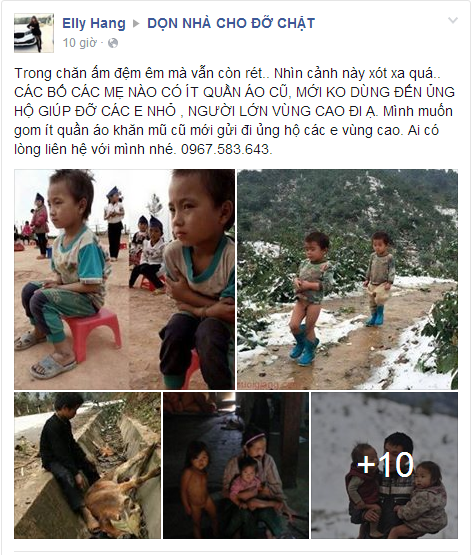Click the white car in profile avatar

(x=23, y=39)
